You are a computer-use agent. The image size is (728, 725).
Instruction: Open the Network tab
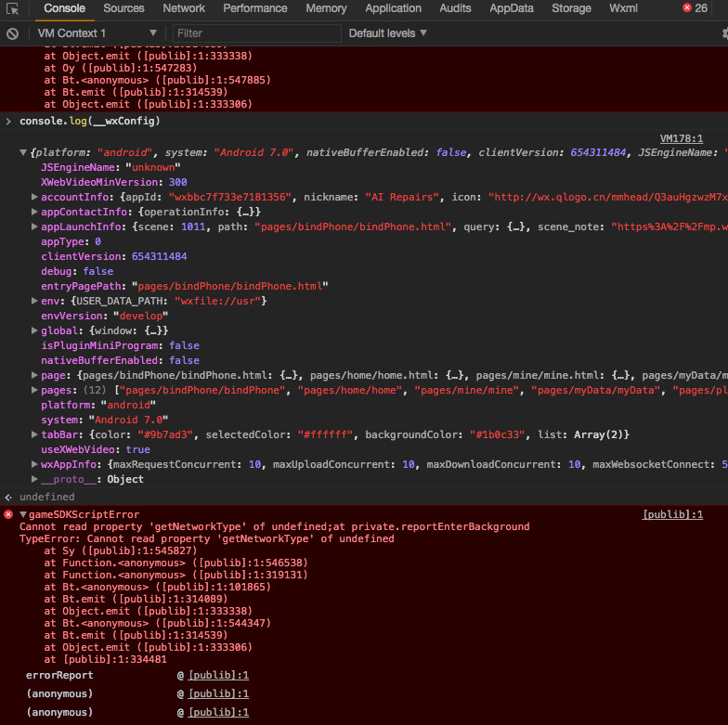(x=184, y=8)
